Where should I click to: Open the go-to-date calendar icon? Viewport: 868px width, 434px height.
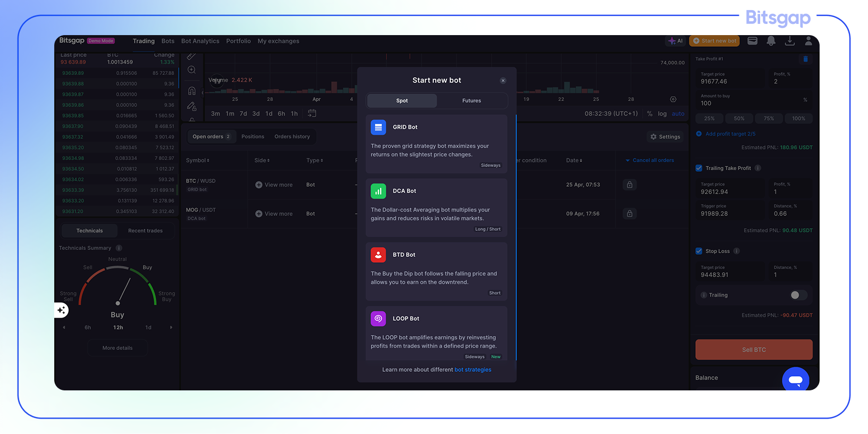[312, 113]
